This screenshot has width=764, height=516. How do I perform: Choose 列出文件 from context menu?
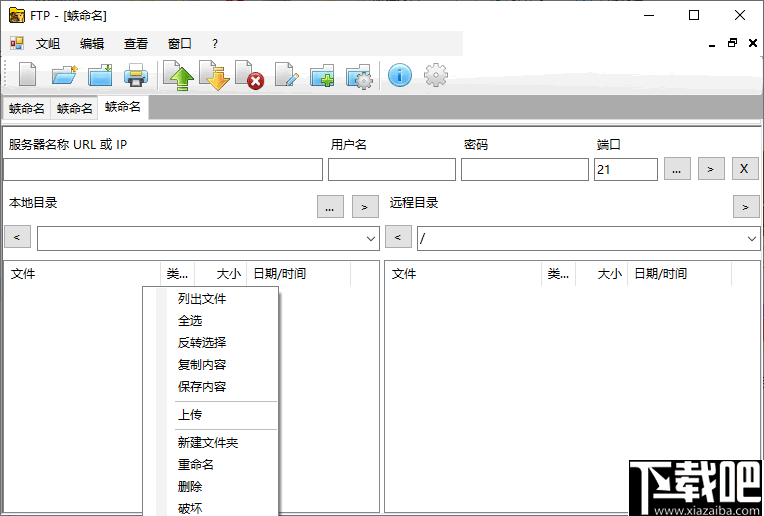pyautogui.click(x=210, y=299)
